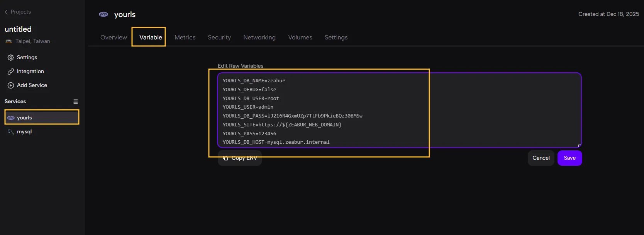The height and width of the screenshot is (235, 644).
Task: Click the YOURLS_DB_NAME=zeabur line
Action: click(254, 81)
